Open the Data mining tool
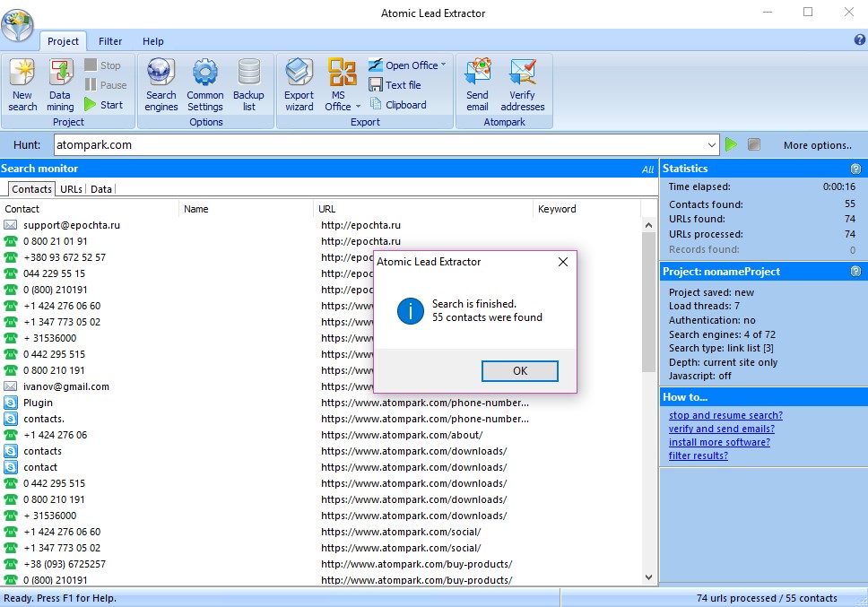The image size is (868, 607). [59, 84]
